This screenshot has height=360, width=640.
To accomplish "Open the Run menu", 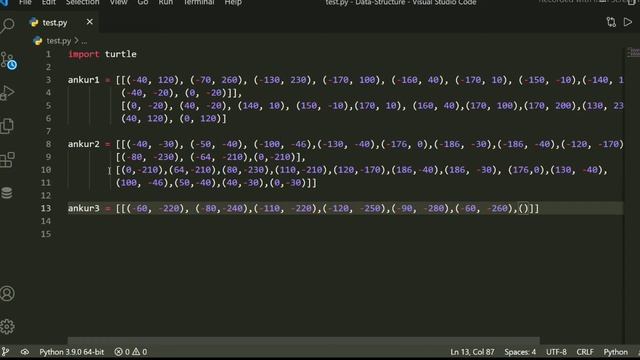I will pos(165,2).
